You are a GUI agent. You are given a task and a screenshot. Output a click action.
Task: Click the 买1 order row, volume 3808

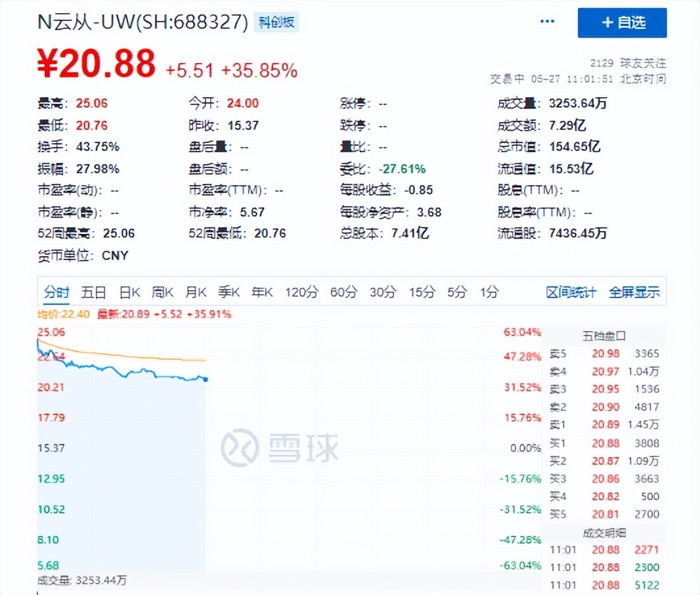point(604,443)
